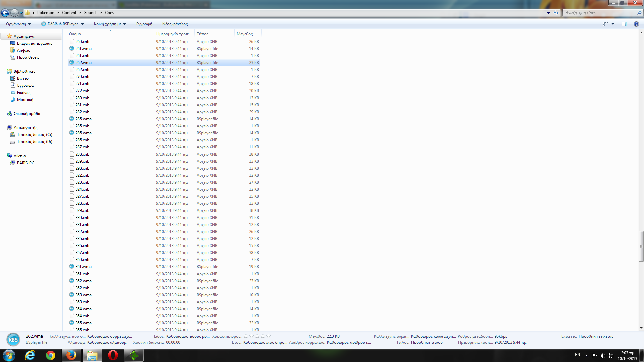Click the 260.xnb blank file icon

[72, 42]
